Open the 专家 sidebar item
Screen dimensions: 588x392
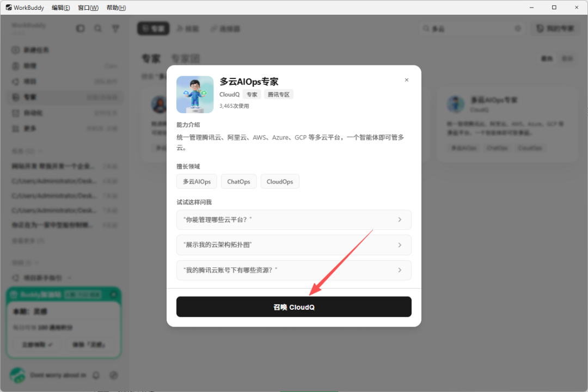click(64, 97)
